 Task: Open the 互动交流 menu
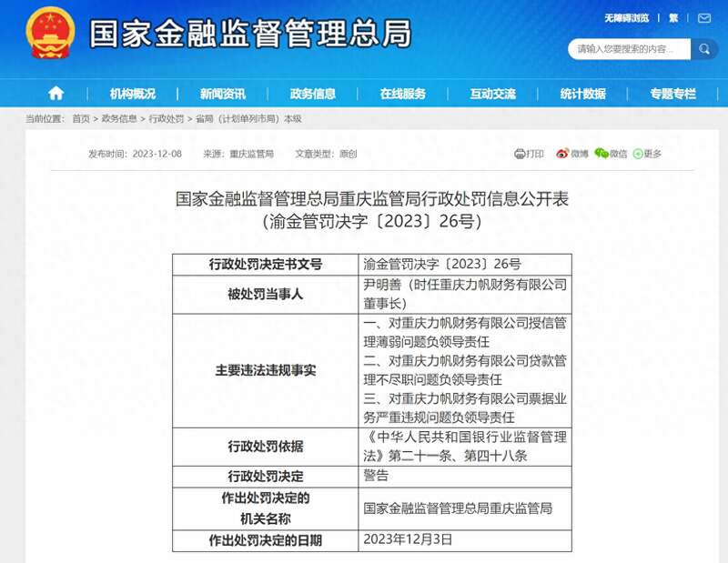[492, 94]
